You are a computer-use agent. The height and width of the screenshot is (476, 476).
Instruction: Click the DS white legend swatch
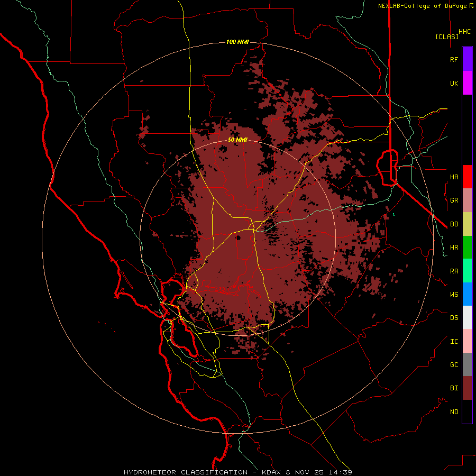[467, 317]
